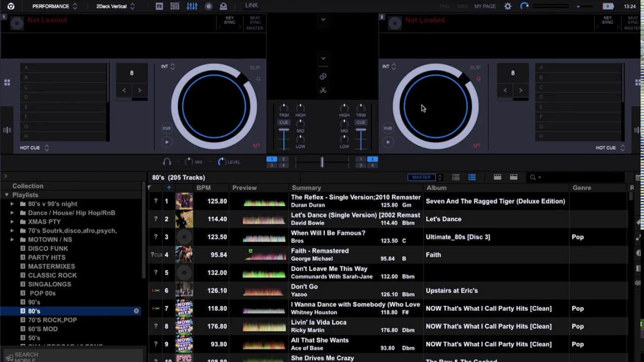Switch to plain list view icon
Screen dimensions: 644x362
coord(456,177)
